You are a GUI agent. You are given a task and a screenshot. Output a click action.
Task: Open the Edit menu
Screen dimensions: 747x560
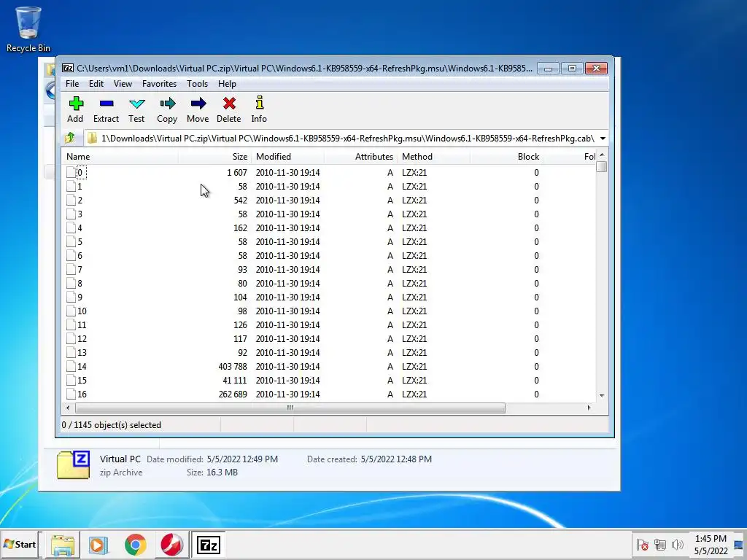(x=96, y=84)
